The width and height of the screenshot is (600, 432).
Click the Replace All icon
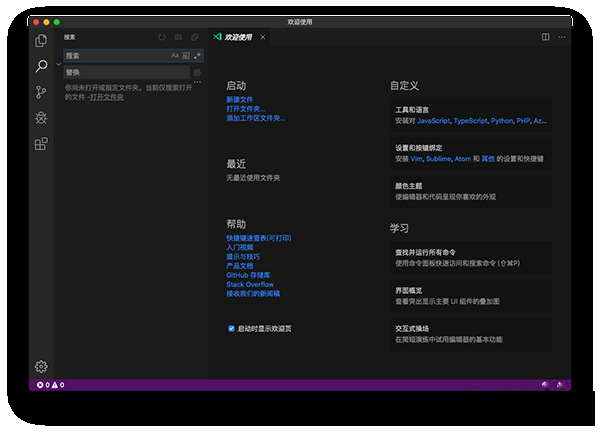tap(197, 73)
